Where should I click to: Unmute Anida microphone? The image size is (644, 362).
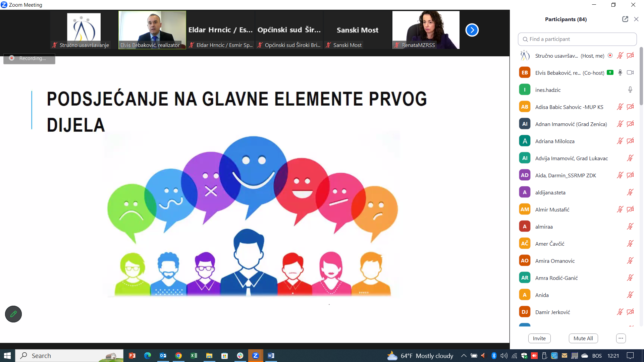click(630, 295)
